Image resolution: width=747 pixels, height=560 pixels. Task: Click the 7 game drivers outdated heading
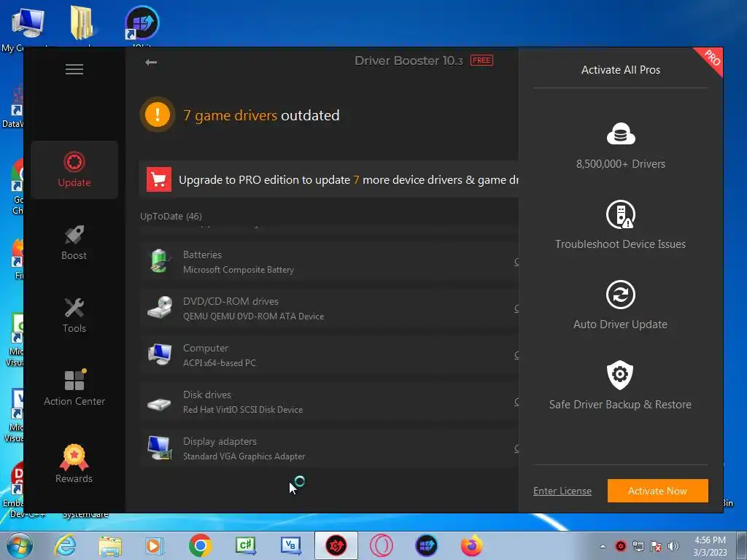[262, 115]
